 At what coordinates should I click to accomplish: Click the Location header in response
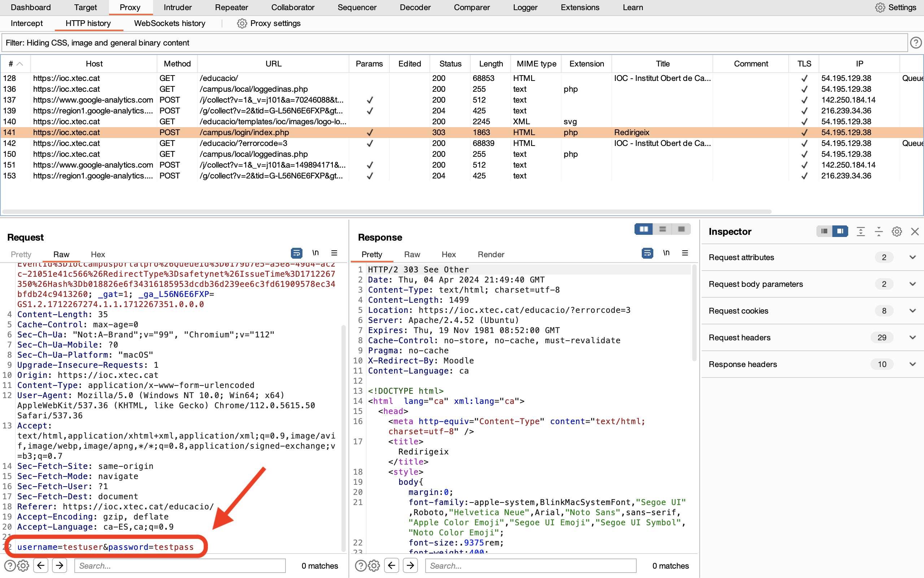[499, 310]
